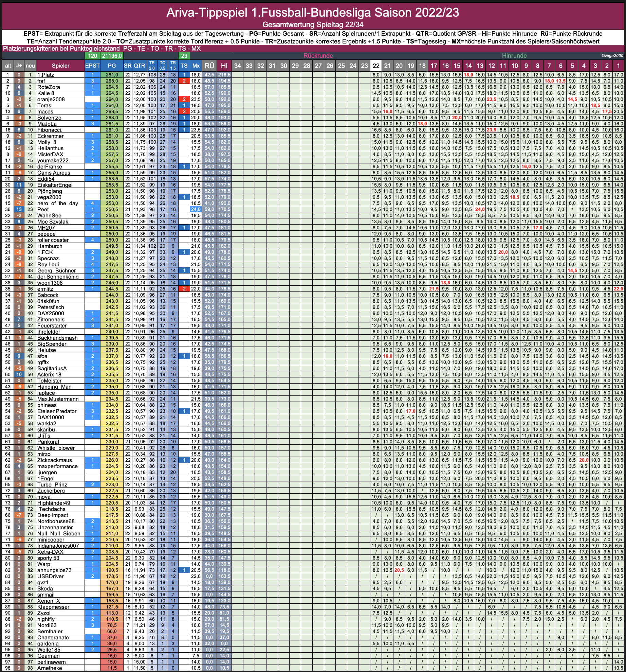Click player name 'SagittariusA'
This screenshot has width=626, height=672.
(x=52, y=368)
